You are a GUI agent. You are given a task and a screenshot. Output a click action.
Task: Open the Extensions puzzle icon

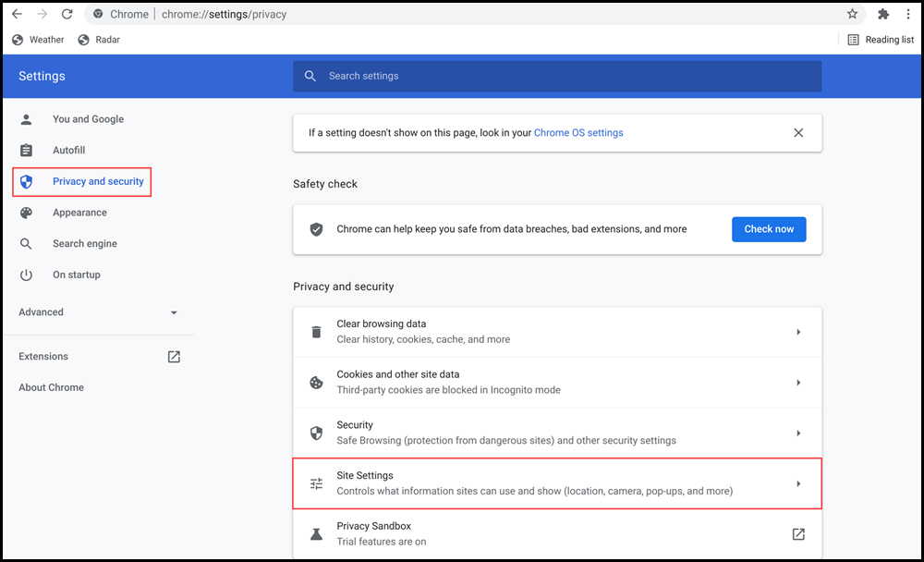click(x=882, y=14)
